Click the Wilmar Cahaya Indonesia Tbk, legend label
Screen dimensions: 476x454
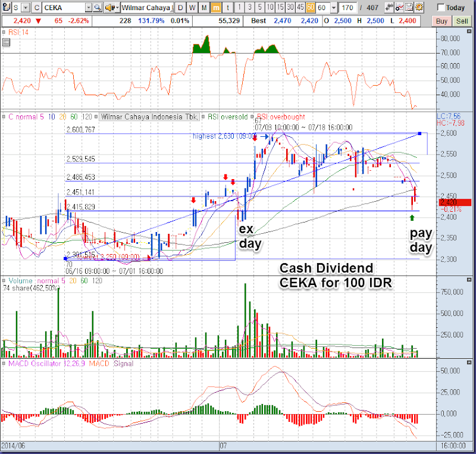pos(150,117)
